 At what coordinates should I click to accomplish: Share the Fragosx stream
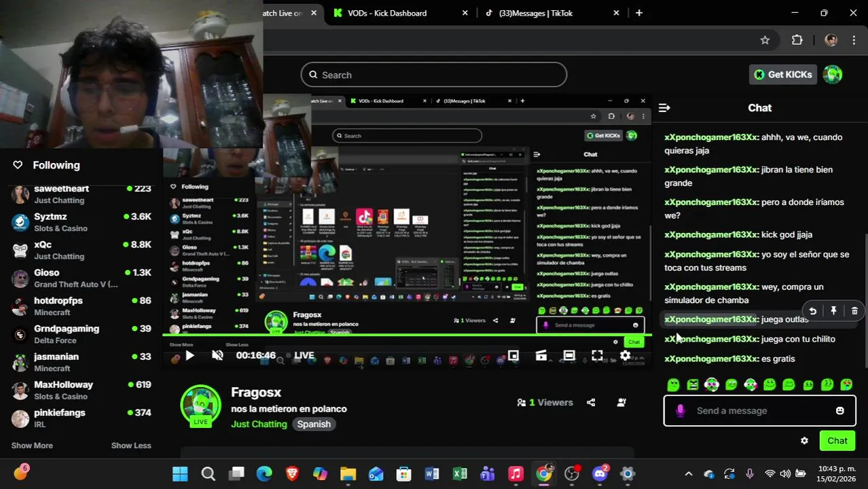coord(591,402)
